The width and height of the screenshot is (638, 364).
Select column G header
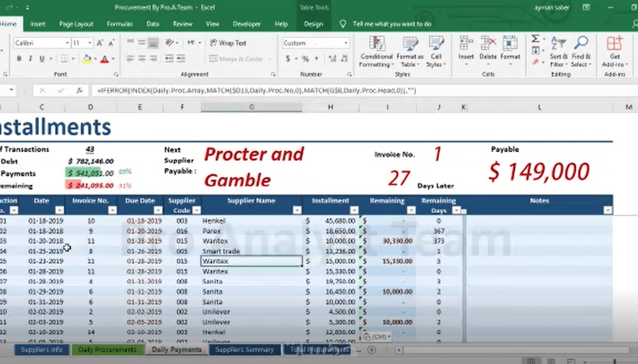tap(251, 107)
